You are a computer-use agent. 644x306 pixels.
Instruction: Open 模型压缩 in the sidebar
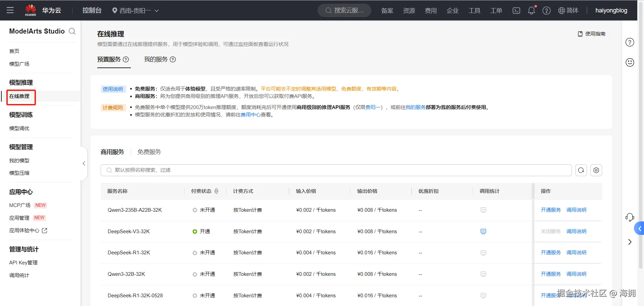pyautogui.click(x=19, y=173)
